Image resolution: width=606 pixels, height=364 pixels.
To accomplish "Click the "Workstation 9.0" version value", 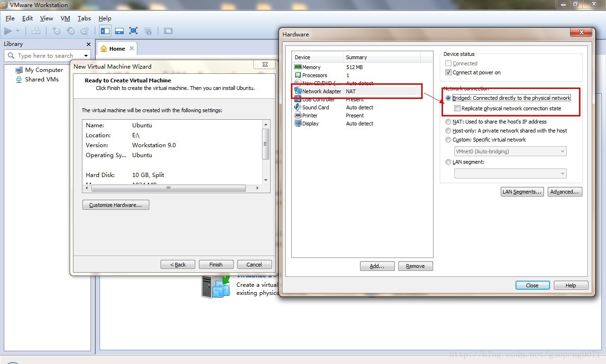I will click(154, 145).
